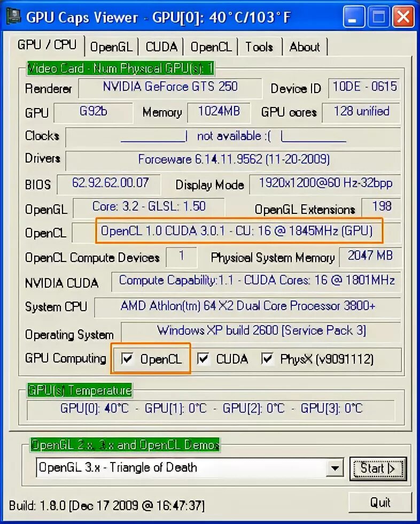420x524 pixels.
Task: Close the GPU Caps Viewer window
Action: (x=403, y=17)
